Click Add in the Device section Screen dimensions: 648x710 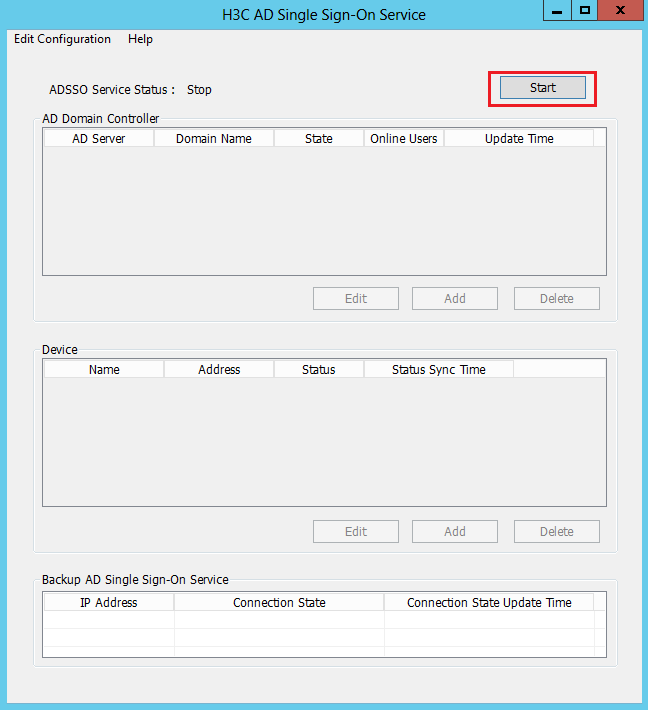(x=455, y=531)
